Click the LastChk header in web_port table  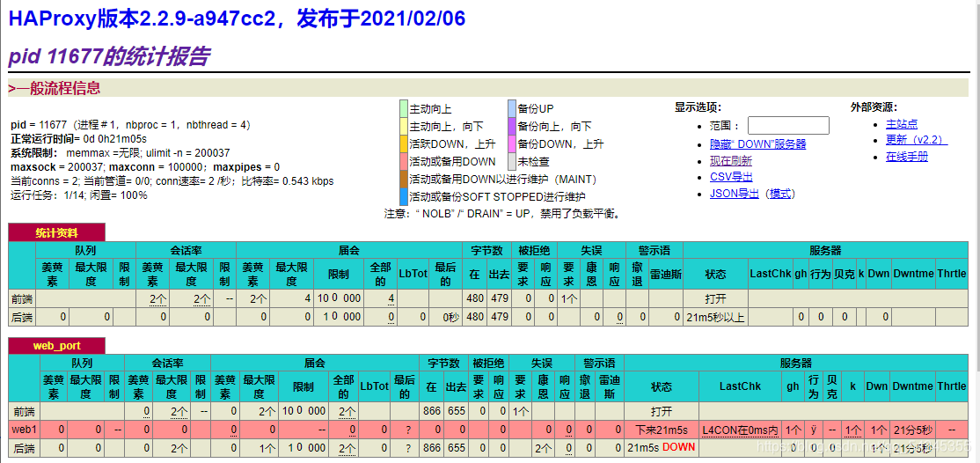click(x=740, y=386)
